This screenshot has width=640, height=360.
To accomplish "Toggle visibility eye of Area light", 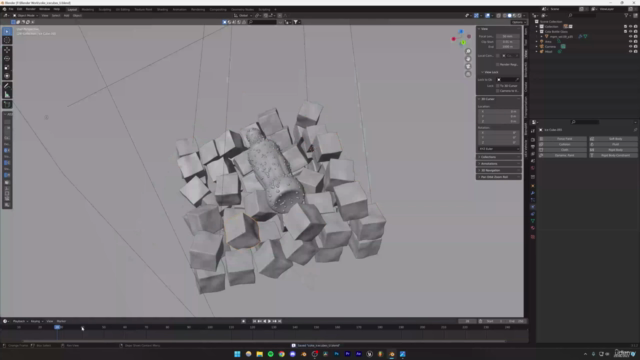I will pyautogui.click(x=630, y=42).
